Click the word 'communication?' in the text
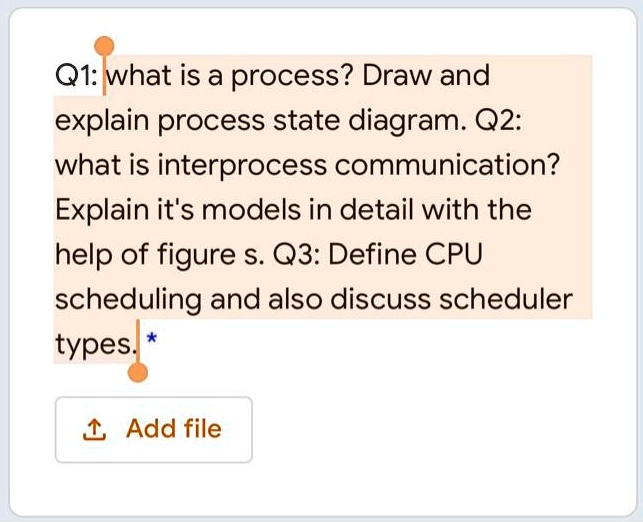This screenshot has width=643, height=522. [x=447, y=164]
